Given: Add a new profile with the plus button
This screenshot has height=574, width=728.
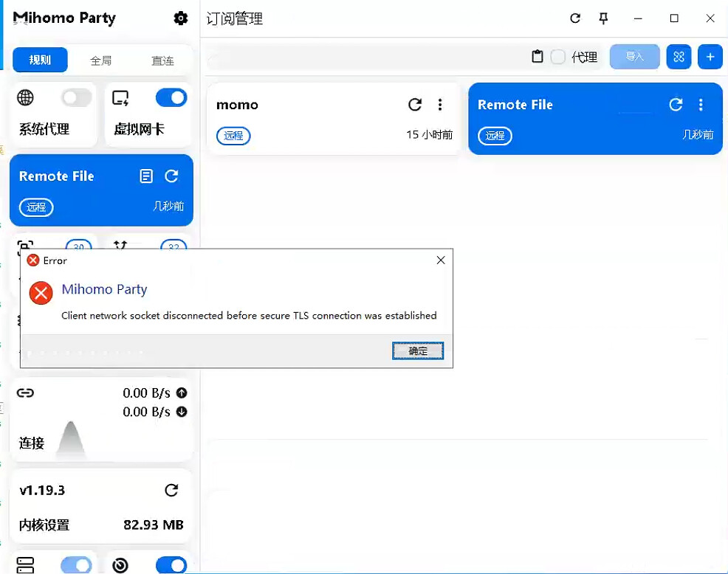Looking at the screenshot, I should tap(710, 57).
